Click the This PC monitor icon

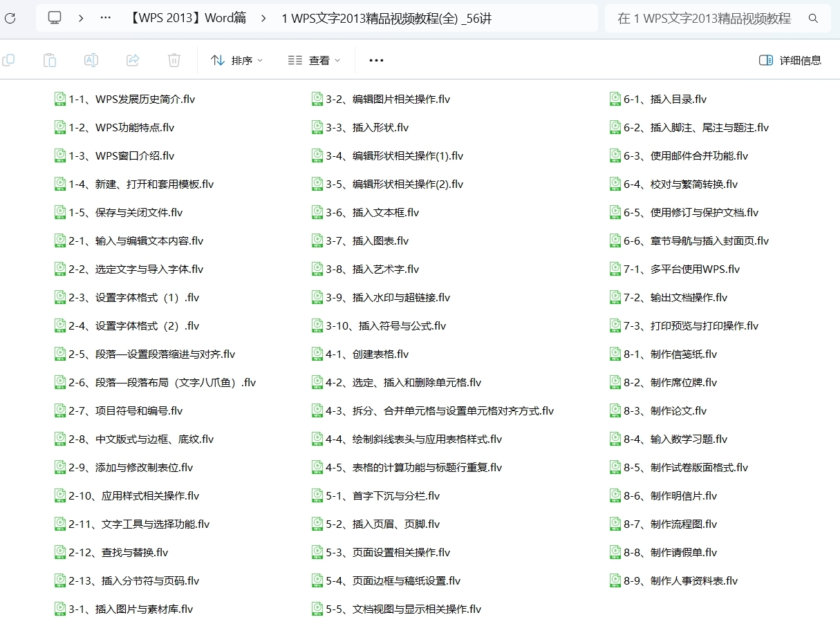(55, 18)
